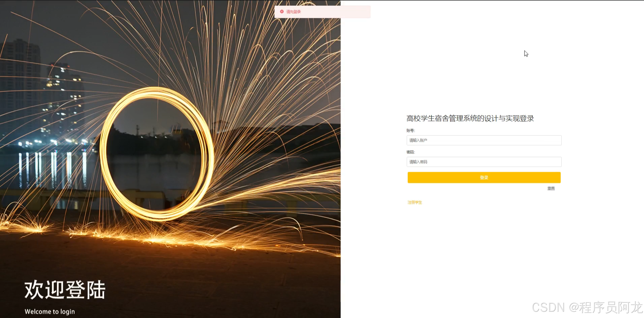Click the Welcome to login subtitle
This screenshot has height=318, width=644.
tap(50, 311)
